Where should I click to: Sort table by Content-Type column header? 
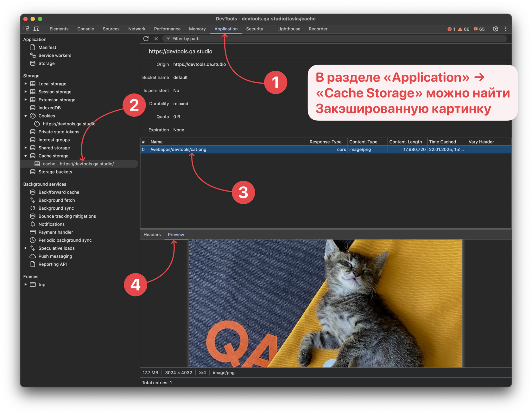[x=367, y=142]
